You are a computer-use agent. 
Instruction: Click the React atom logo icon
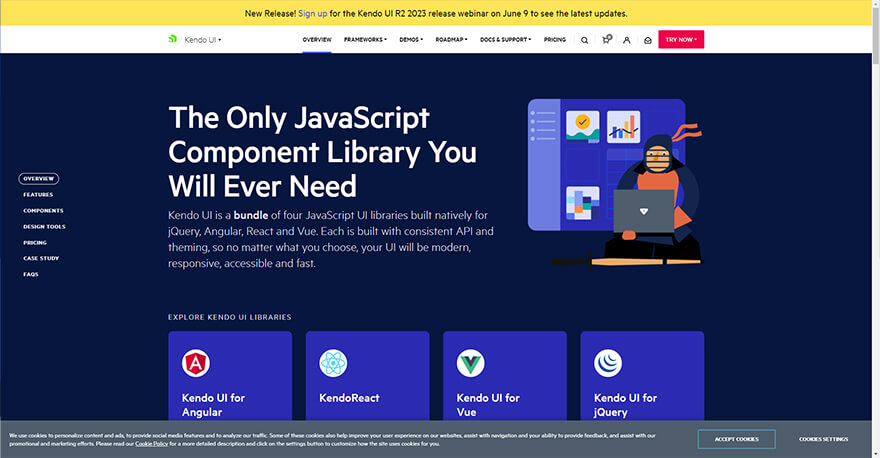tap(333, 363)
